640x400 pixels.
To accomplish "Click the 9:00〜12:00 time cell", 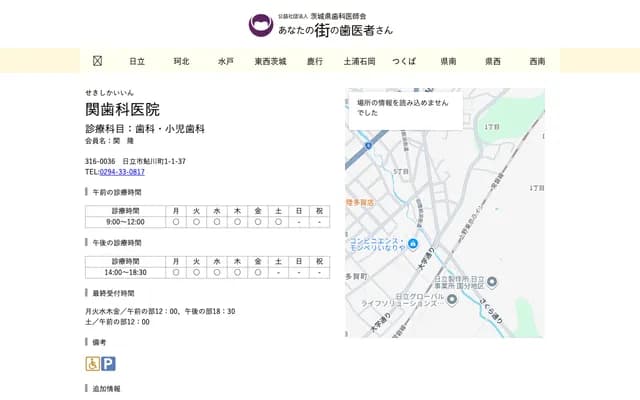I will pos(125,222).
